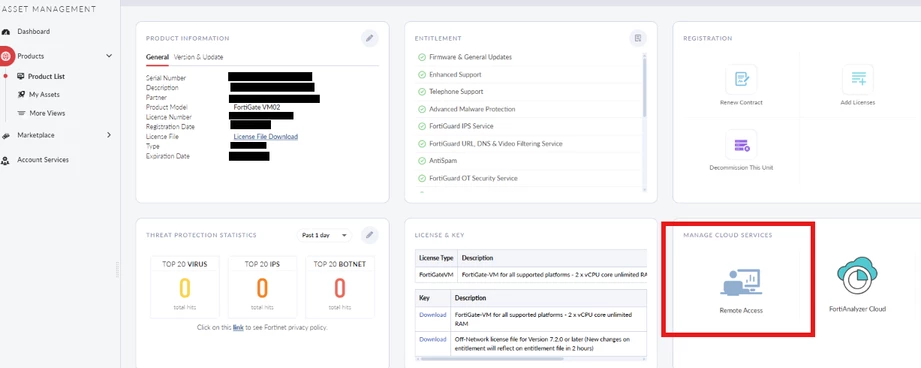Click the Firmware & General Updates check icon
This screenshot has height=368, width=921.
point(422,58)
